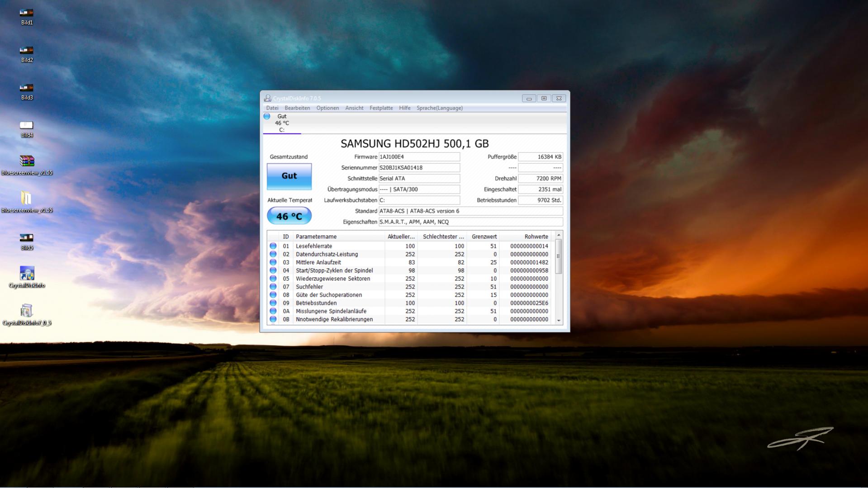Click status circle for Wiederzugewiesene Sektoren

coord(273,279)
